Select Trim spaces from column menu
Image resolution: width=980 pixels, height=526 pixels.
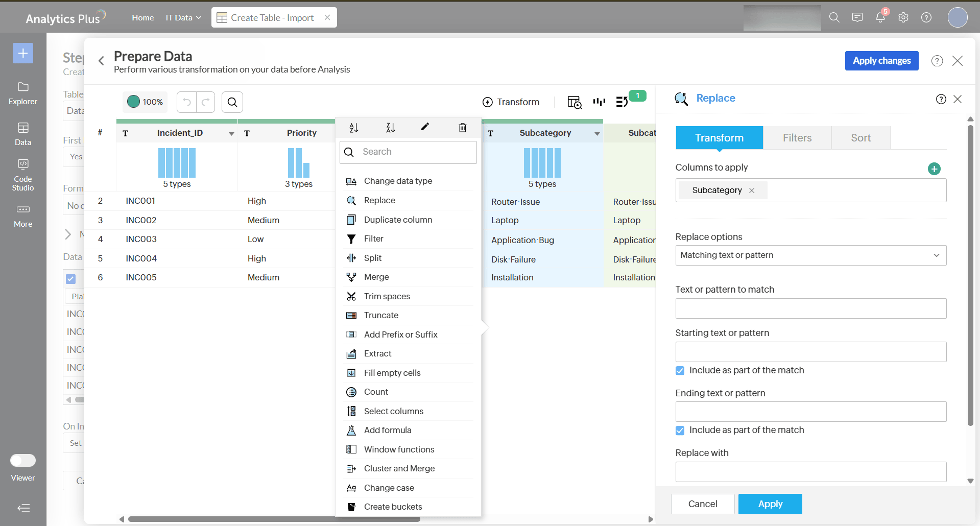[x=387, y=296]
